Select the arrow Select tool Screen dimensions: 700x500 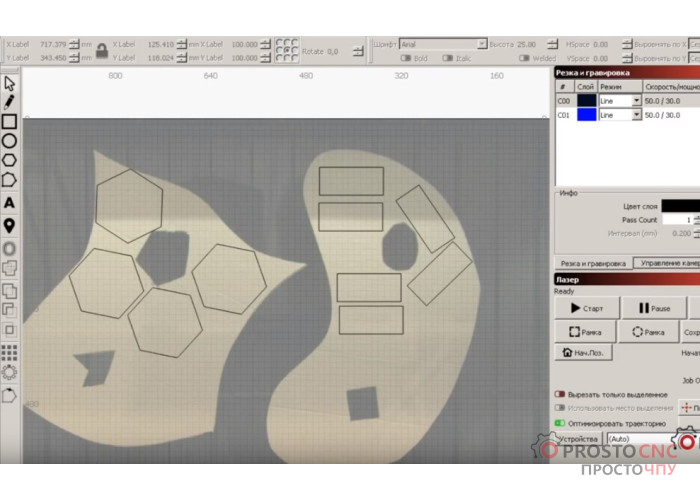pos(9,83)
